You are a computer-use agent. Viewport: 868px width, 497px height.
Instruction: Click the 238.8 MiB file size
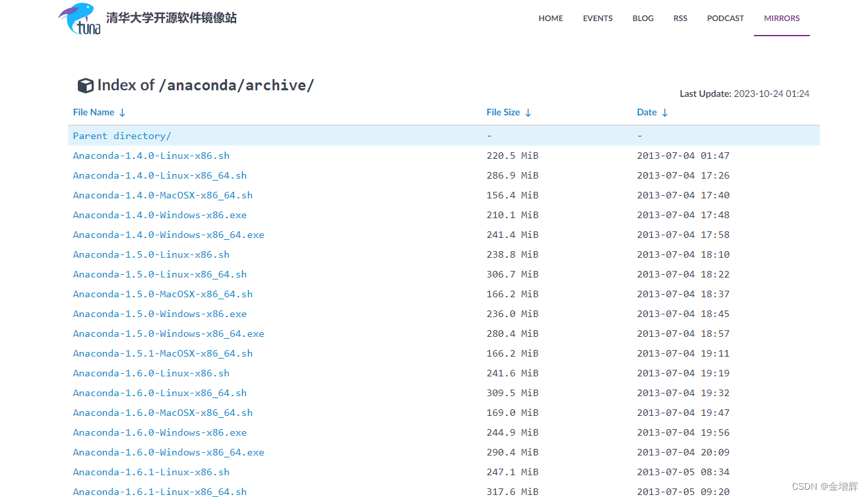pyautogui.click(x=512, y=254)
